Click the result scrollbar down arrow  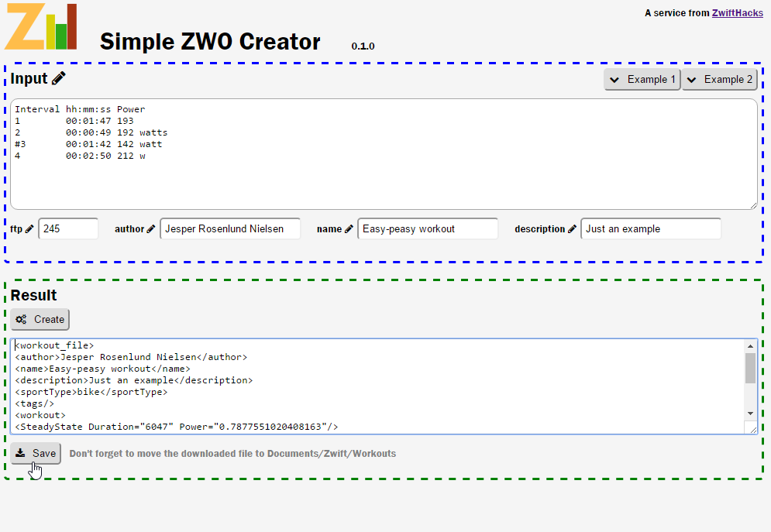(750, 414)
